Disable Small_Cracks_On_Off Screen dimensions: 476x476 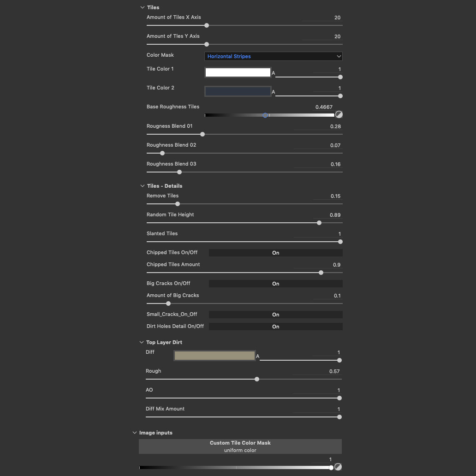(275, 314)
